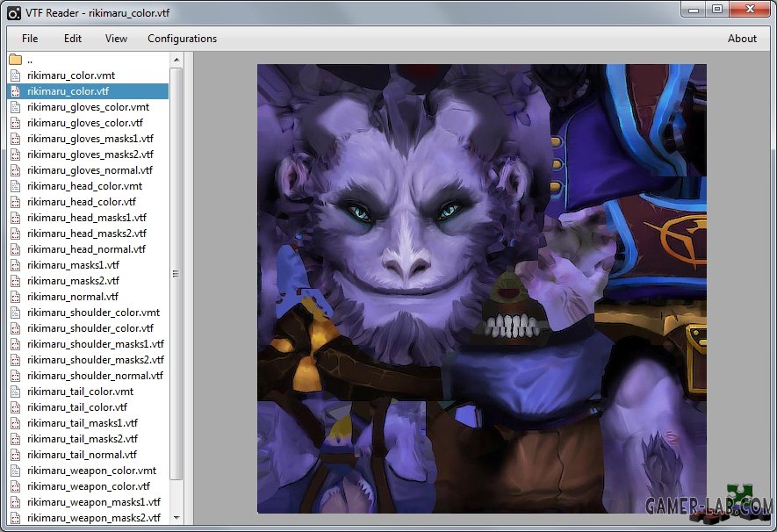Click the rikimaru_gloves_color.vmt file icon
Viewport: 777px width, 532px height.
pyautogui.click(x=15, y=107)
